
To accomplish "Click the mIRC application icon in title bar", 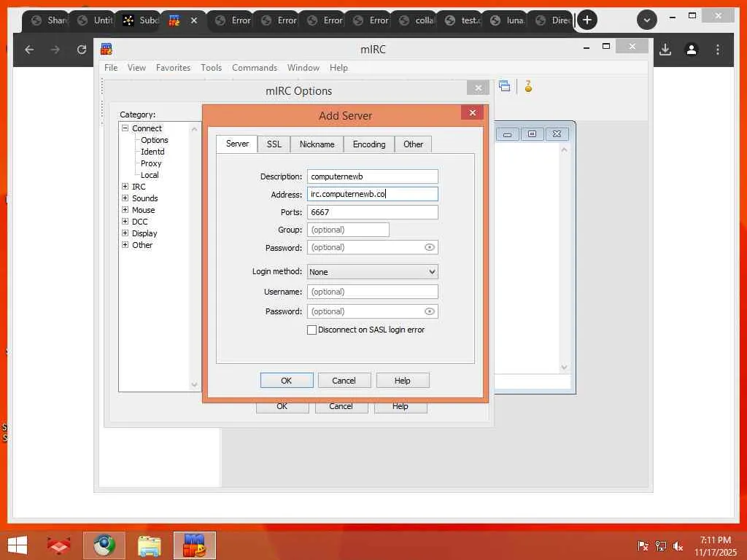I will pos(107,49).
